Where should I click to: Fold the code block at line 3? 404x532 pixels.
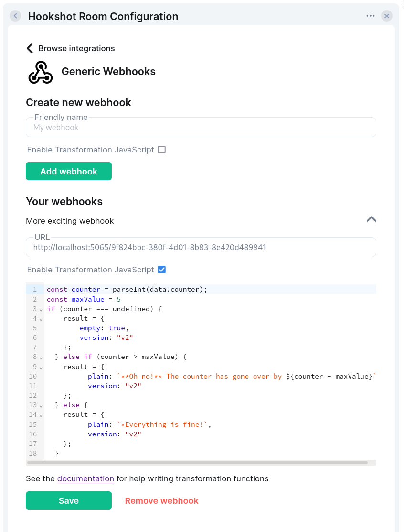41,309
